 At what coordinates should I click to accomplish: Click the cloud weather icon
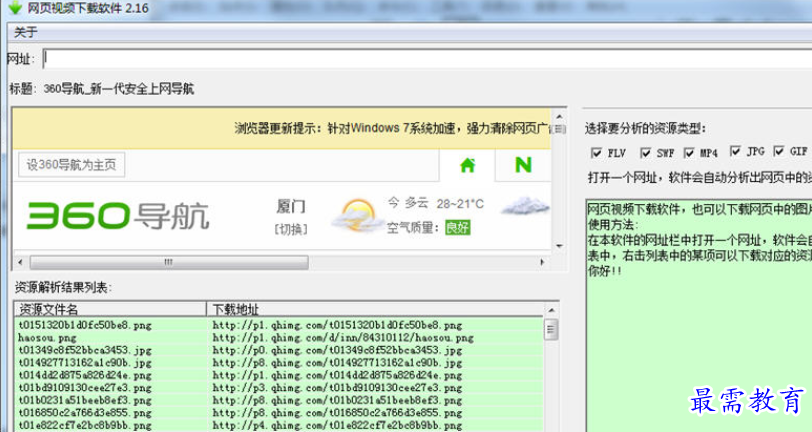click(x=525, y=206)
